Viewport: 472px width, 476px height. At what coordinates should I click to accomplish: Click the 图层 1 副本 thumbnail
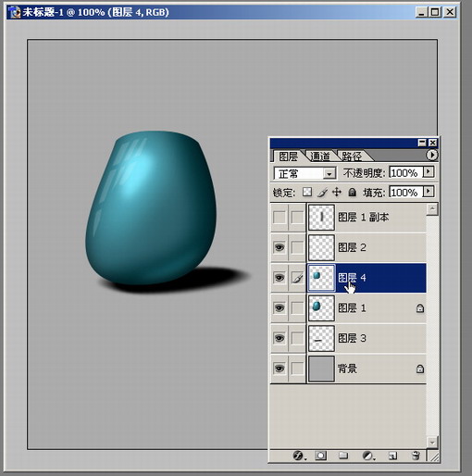coord(321,218)
